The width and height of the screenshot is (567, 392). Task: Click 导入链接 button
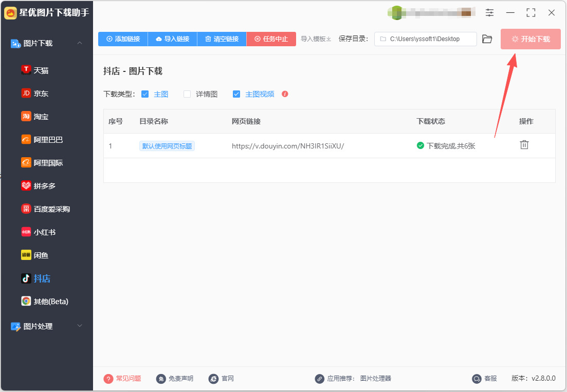(173, 39)
